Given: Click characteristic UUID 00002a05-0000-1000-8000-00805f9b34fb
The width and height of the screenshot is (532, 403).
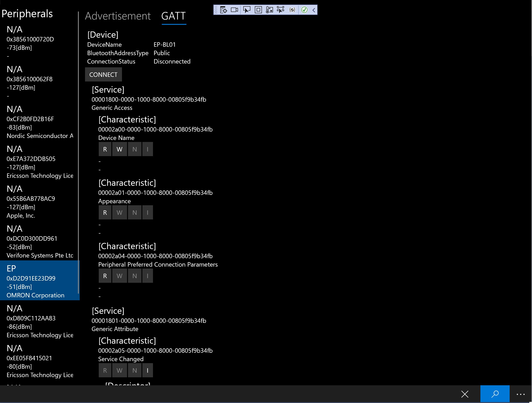Looking at the screenshot, I should tap(155, 350).
